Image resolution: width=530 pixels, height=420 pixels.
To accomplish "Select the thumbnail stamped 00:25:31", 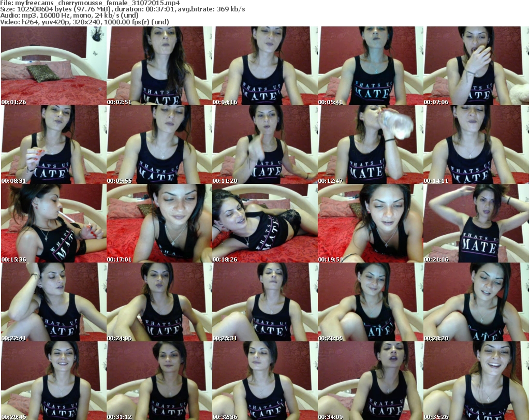I will pyautogui.click(x=265, y=302).
